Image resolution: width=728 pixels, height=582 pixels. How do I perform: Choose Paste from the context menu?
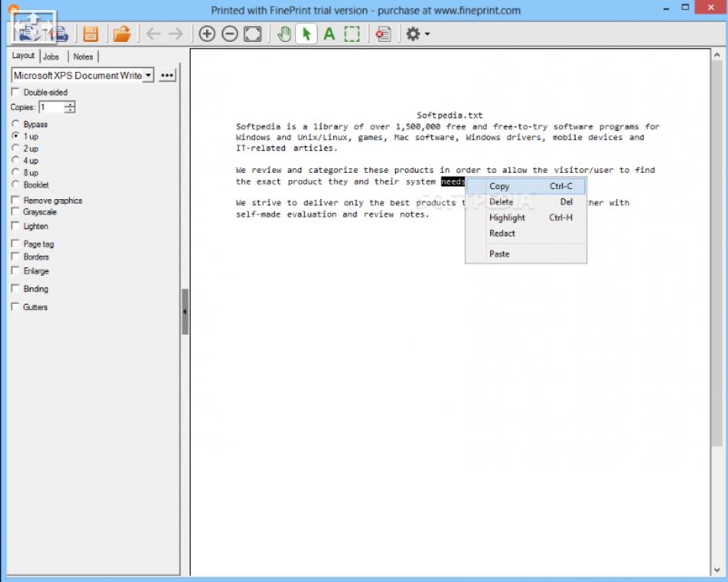[x=526, y=254]
